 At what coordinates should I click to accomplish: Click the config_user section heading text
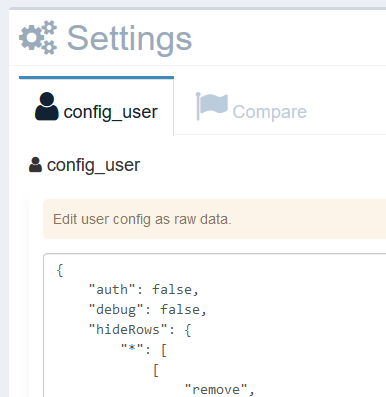93,165
